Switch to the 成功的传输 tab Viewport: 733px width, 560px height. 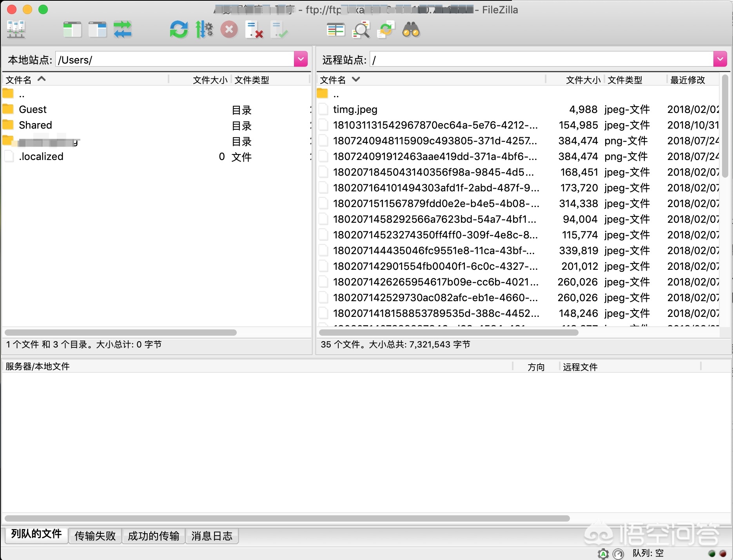pyautogui.click(x=154, y=536)
